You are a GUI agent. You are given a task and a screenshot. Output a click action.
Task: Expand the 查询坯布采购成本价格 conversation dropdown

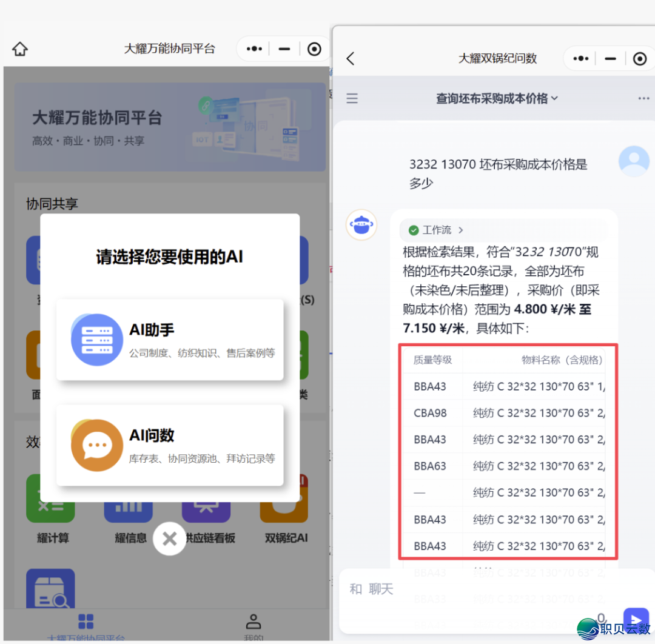pos(497,98)
